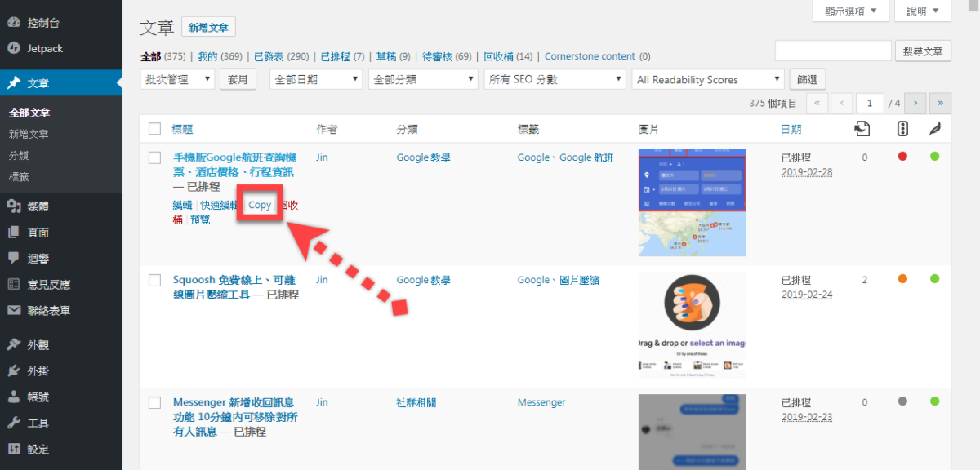
Task: Check the Messenger 新增收回訊息 post checkbox
Action: [x=154, y=403]
